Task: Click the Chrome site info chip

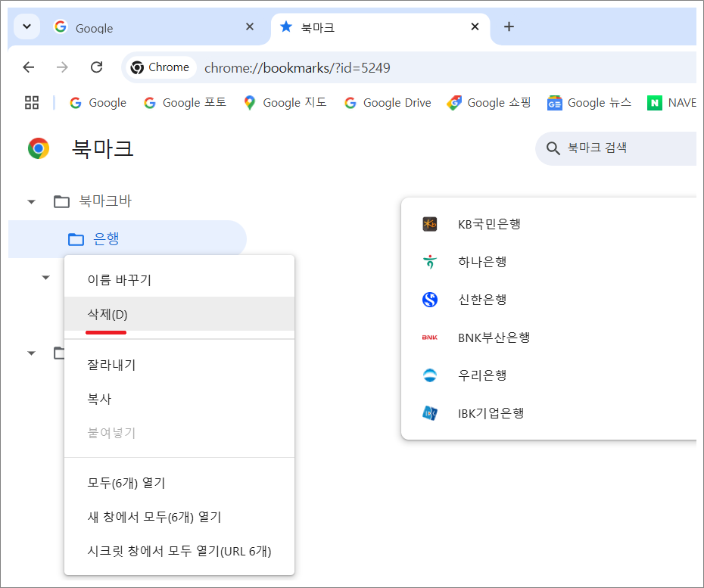Action: [160, 67]
